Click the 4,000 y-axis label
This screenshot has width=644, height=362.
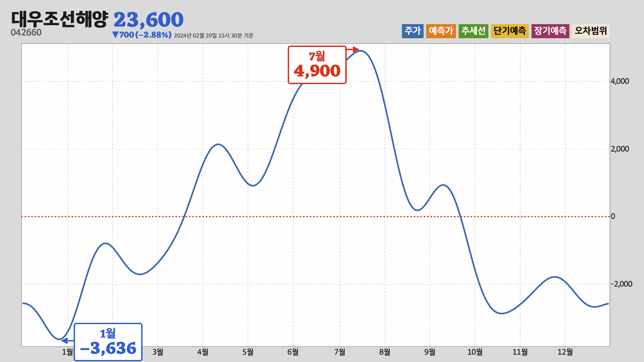coord(620,81)
